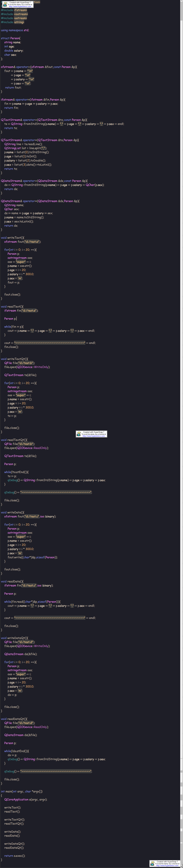Click the line 'while(fin >> p){'
This screenshot has height=868, width=183.
point(14,327)
